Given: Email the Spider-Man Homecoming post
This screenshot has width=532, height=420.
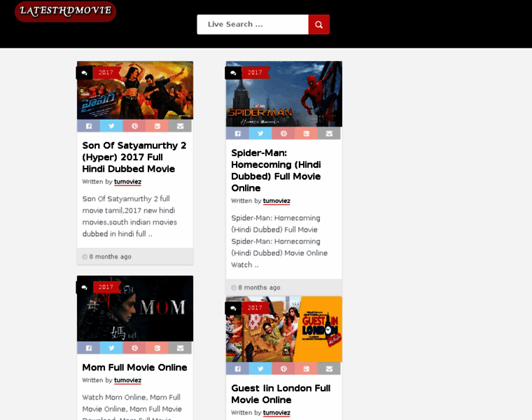Looking at the screenshot, I should [329, 133].
